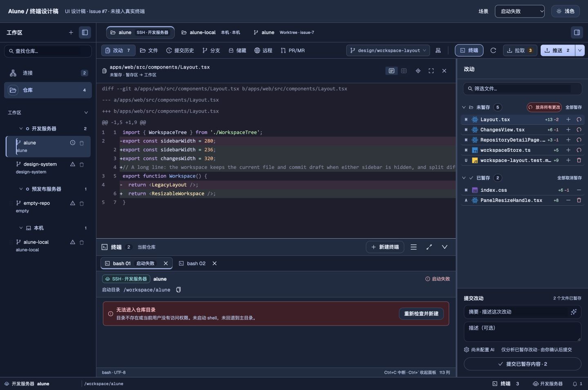Viewport: 588px width, 390px height.
Task: Expand the diff view to fullscreen
Action: (x=431, y=71)
